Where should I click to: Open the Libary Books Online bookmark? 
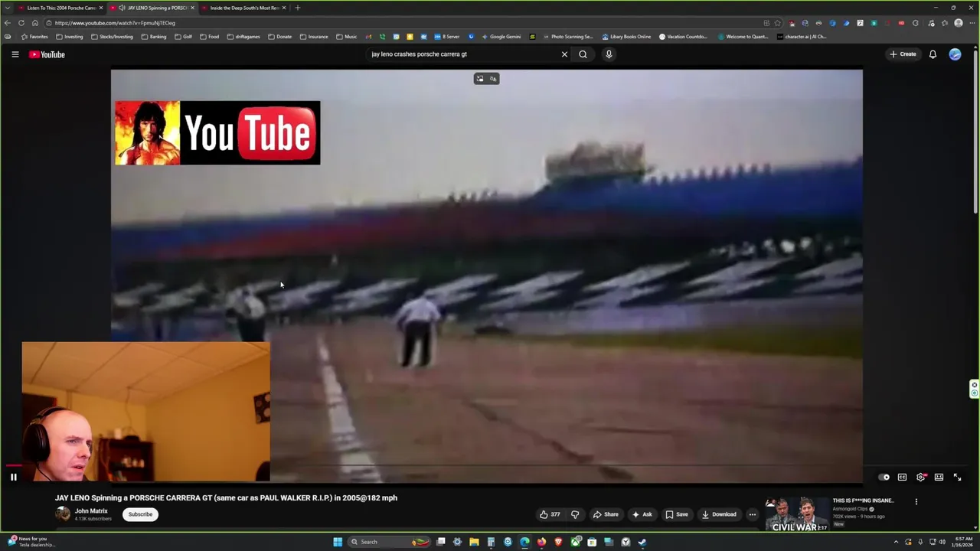(626, 37)
